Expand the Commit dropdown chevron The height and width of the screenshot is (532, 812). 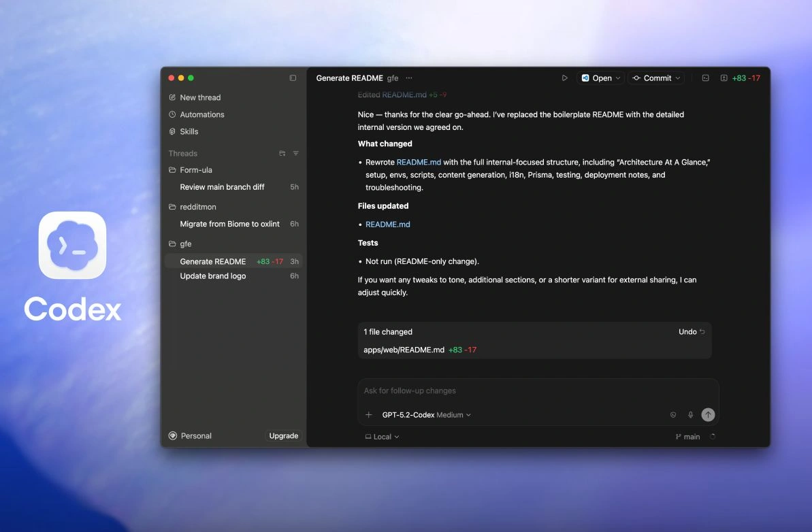(x=678, y=78)
